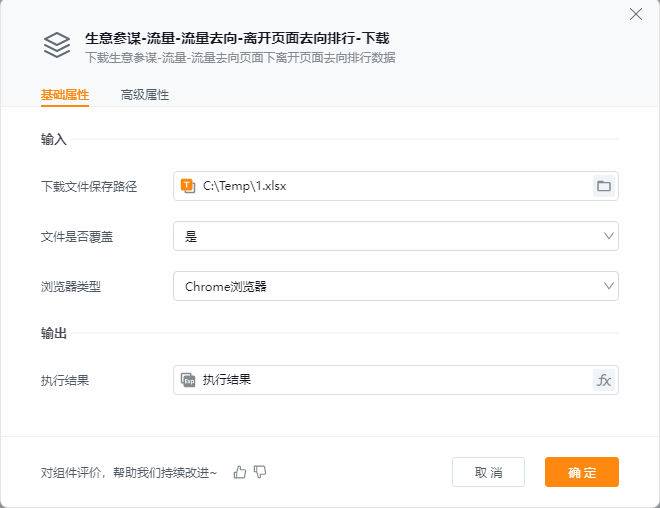This screenshot has height=508, width=660.
Task: Expand the 文件是否覆盖 dropdown showing 是
Action: click(x=395, y=236)
